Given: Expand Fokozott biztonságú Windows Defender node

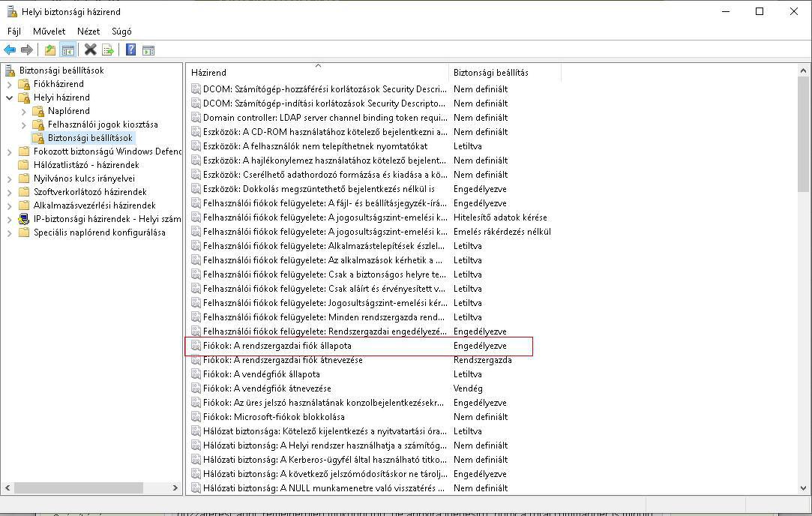Looking at the screenshot, I should point(9,151).
